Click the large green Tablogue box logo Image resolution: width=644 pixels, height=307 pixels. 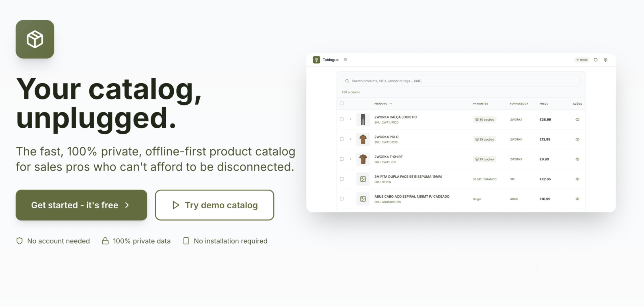[x=35, y=39]
